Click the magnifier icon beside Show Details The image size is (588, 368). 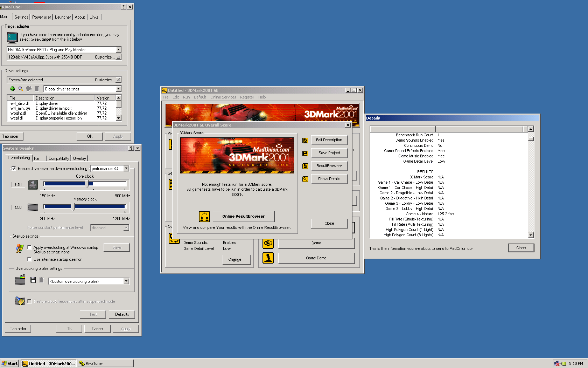(x=305, y=179)
